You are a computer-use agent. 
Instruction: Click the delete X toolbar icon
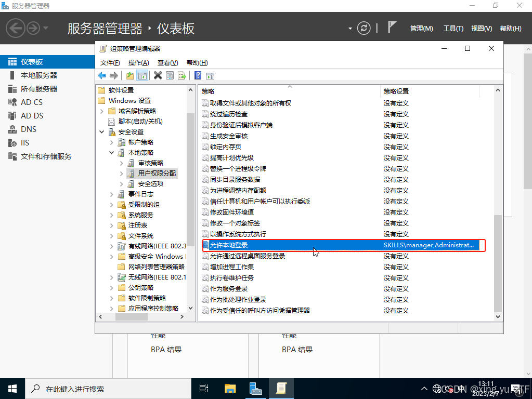158,76
